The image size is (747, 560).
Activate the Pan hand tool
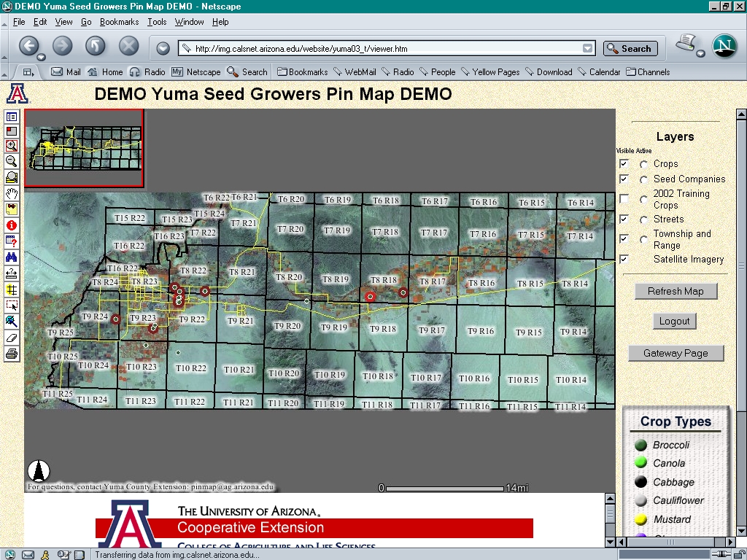click(x=12, y=193)
